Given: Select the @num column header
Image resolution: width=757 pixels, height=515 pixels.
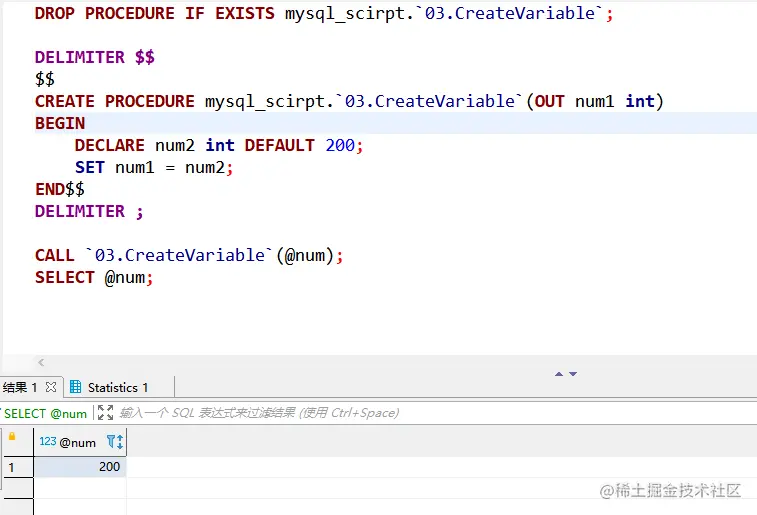Looking at the screenshot, I should coord(80,442).
